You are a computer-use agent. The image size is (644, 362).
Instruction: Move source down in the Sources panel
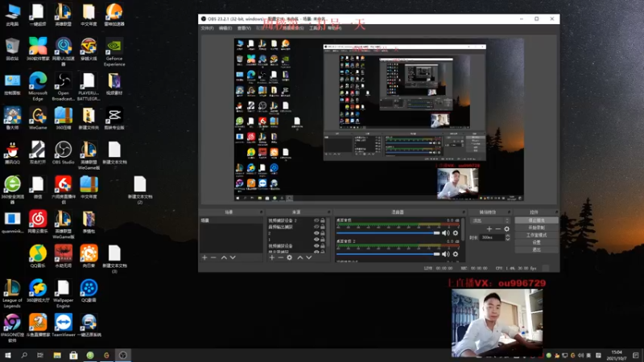309,257
